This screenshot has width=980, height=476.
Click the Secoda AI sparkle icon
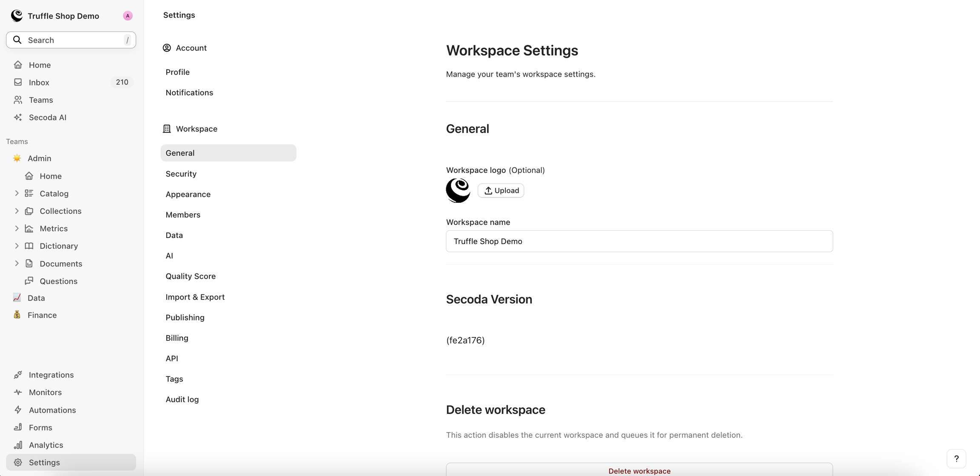[18, 117]
